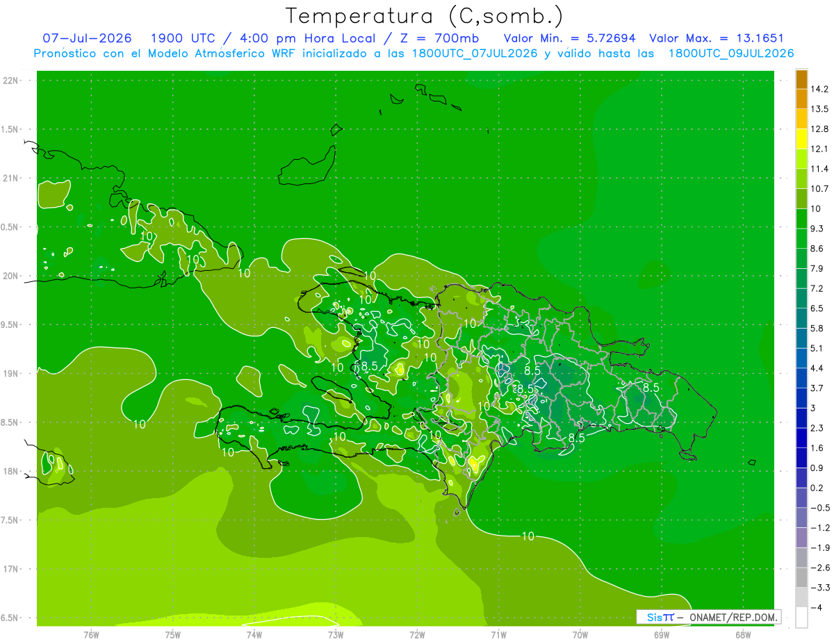This screenshot has width=834, height=644.
Task: Select the '1800UTC_07JUL2026' initialization time
Action: coord(475,53)
